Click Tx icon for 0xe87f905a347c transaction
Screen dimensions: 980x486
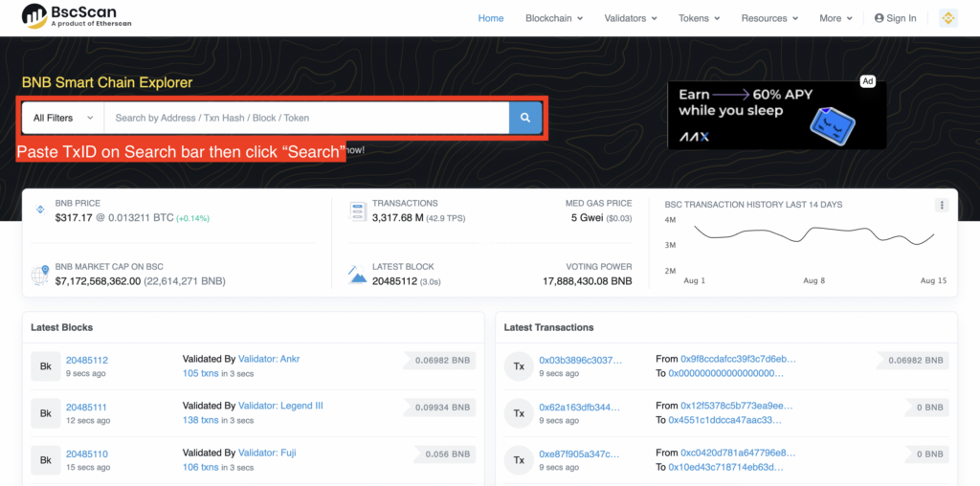click(519, 460)
